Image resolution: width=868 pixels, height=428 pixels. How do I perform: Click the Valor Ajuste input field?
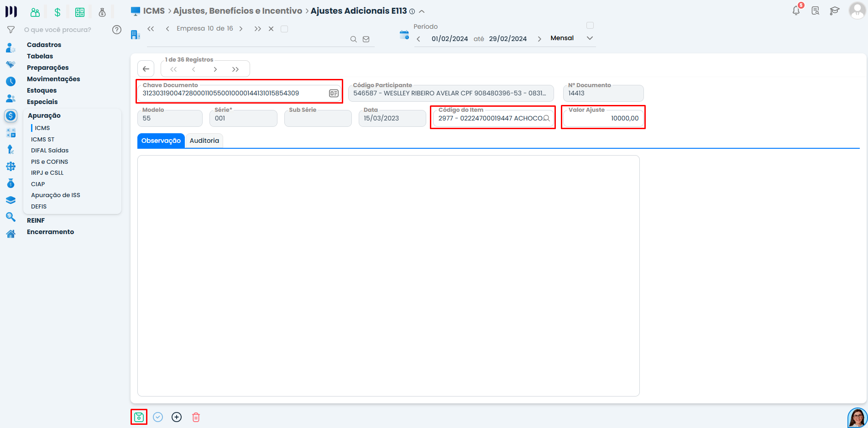tap(603, 118)
